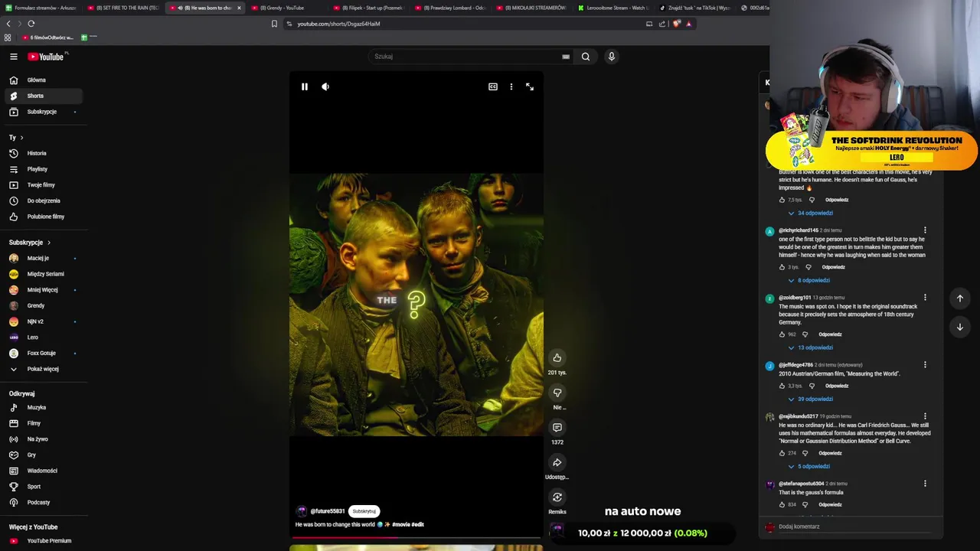
Task: Like the Short with 201 tys. likes
Action: pyautogui.click(x=557, y=357)
